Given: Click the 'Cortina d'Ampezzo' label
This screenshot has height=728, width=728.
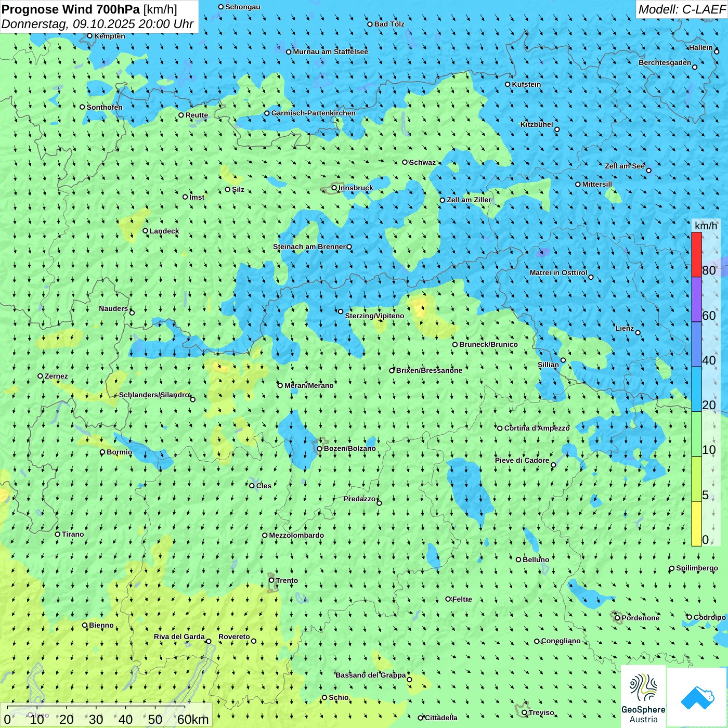Looking at the screenshot, I should click(537, 428).
